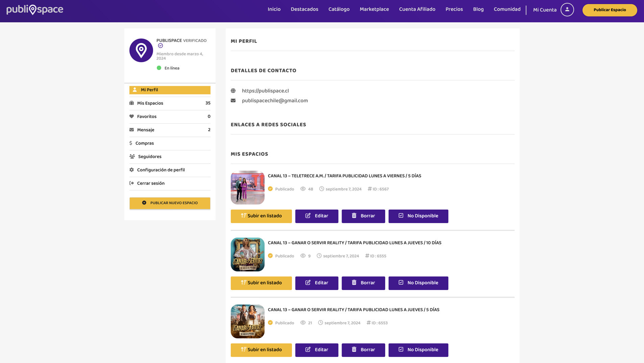Mark listing 6555 as No Disponible
Image resolution: width=644 pixels, height=363 pixels.
coord(418,283)
